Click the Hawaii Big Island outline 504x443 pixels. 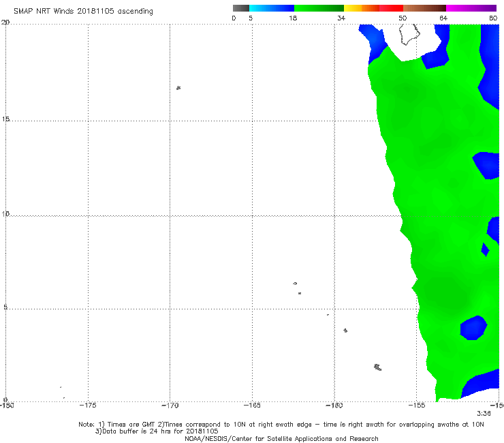point(409,34)
